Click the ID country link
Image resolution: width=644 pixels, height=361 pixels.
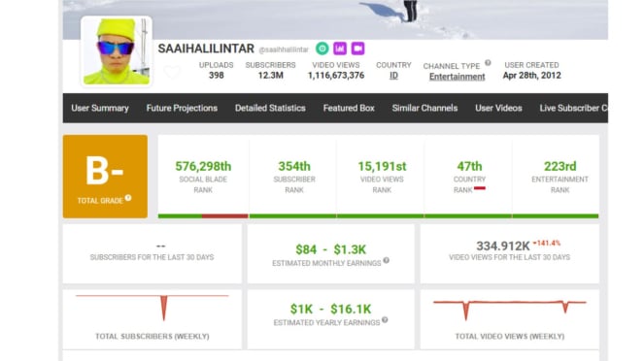[x=393, y=76]
